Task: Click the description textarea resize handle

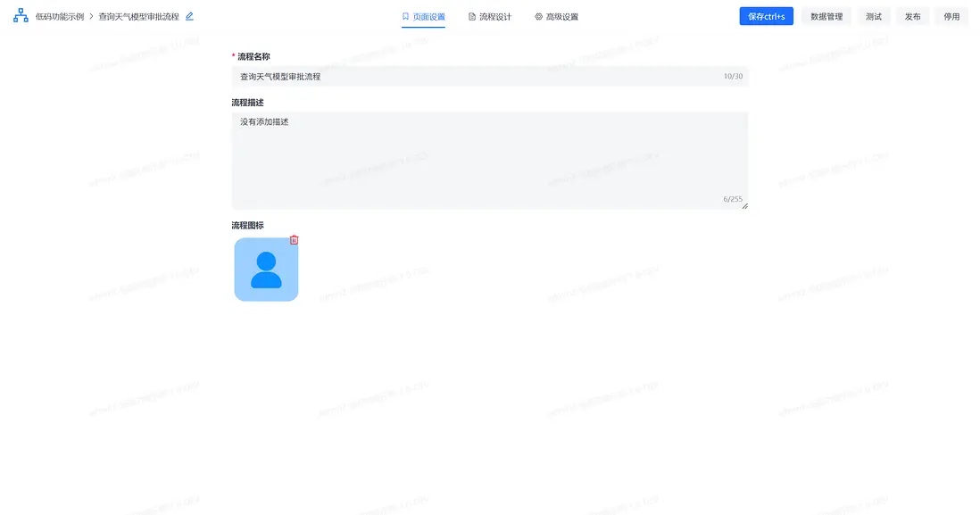Action: [744, 205]
